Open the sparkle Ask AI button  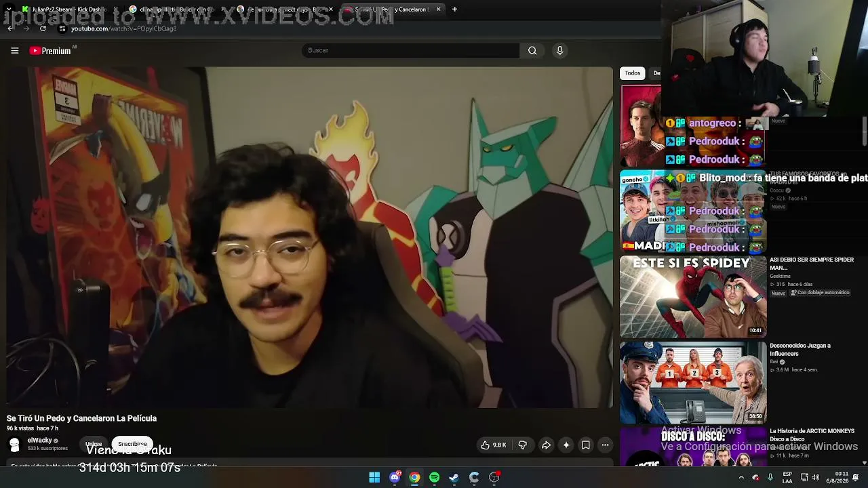click(x=566, y=445)
